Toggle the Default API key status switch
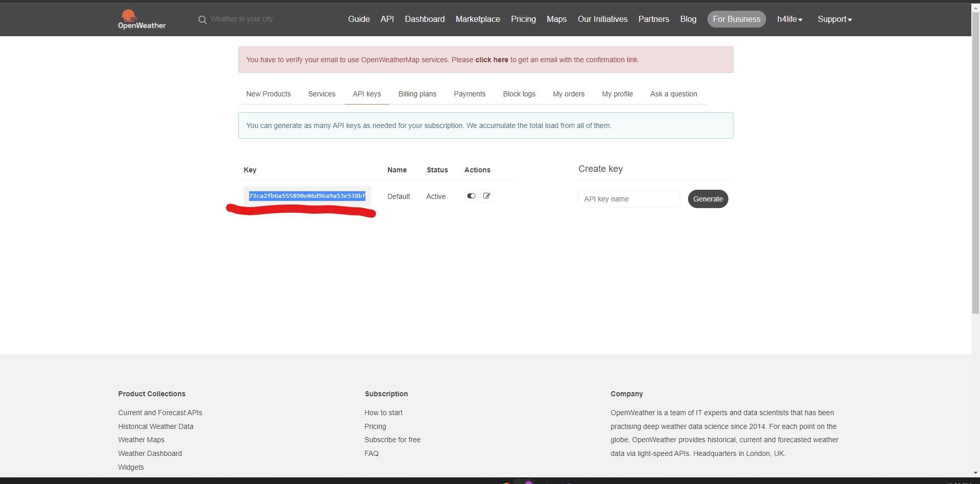 point(471,196)
